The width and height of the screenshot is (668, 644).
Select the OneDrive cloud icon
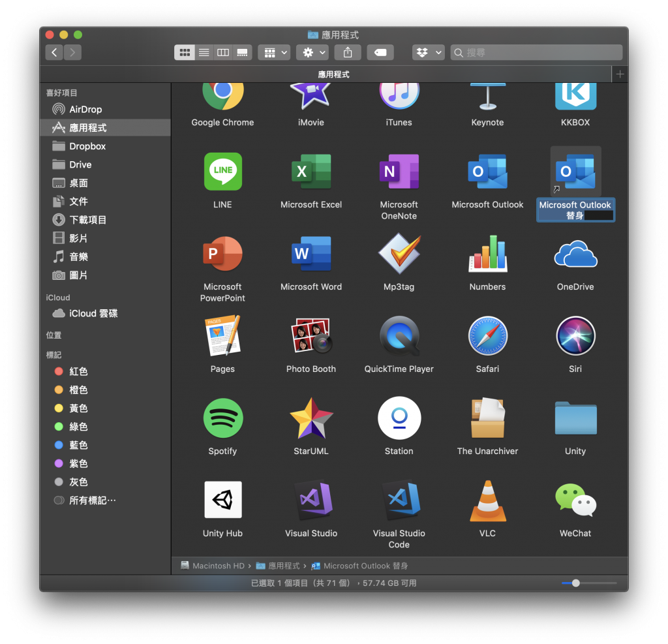coord(575,254)
